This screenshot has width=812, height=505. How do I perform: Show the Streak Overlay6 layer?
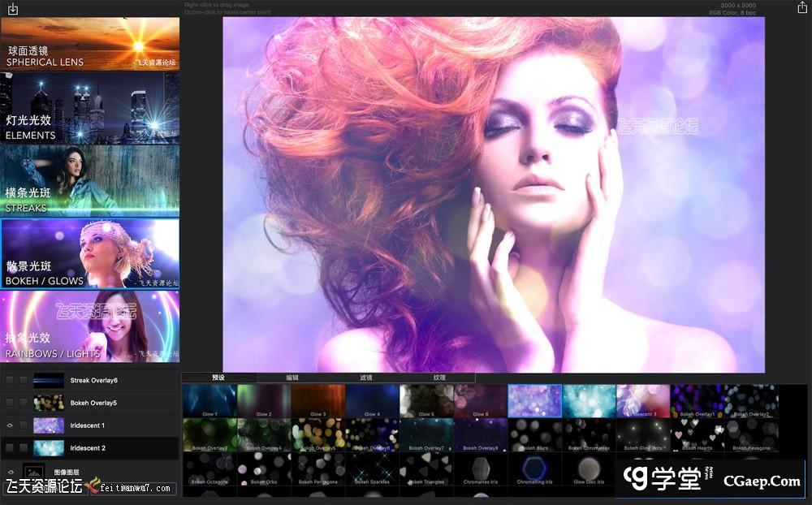pyautogui.click(x=10, y=380)
